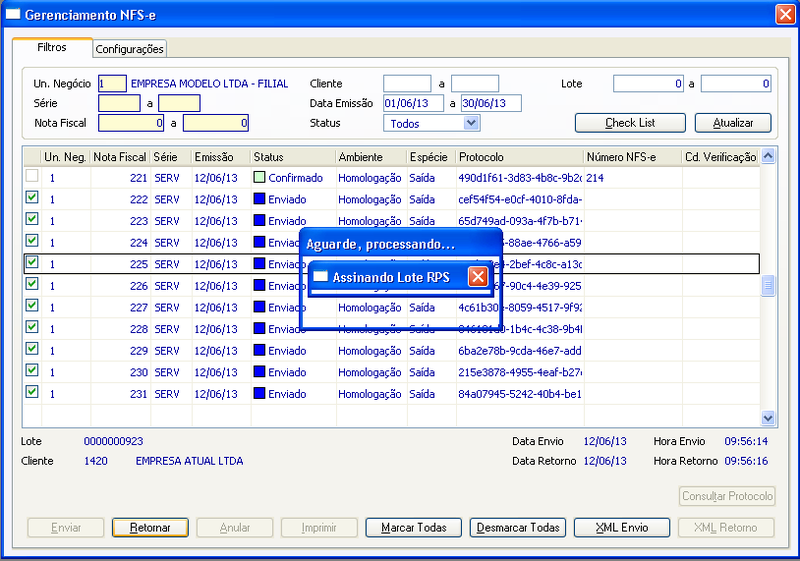The height and width of the screenshot is (561, 800).
Task: Focus the Un. Negócio input field
Action: (x=112, y=84)
